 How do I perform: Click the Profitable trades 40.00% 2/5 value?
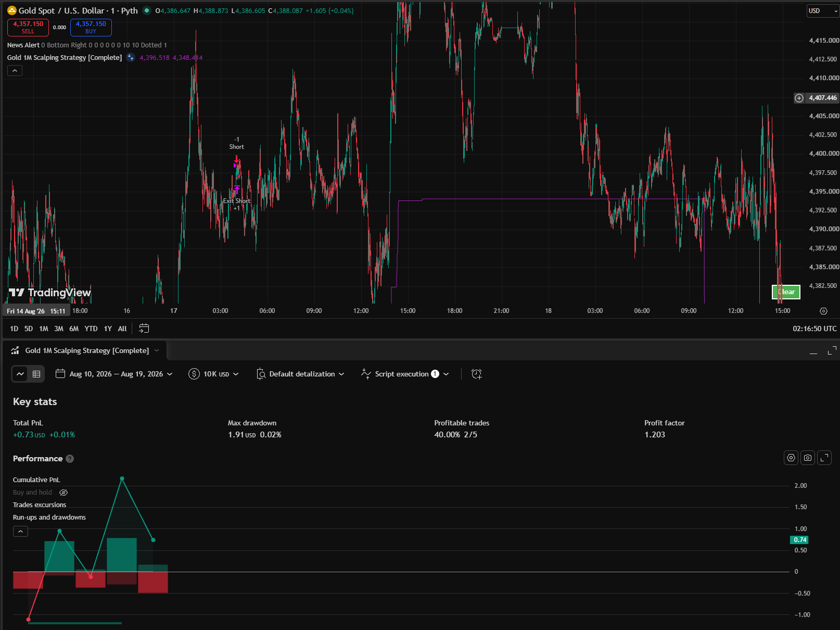[455, 435]
